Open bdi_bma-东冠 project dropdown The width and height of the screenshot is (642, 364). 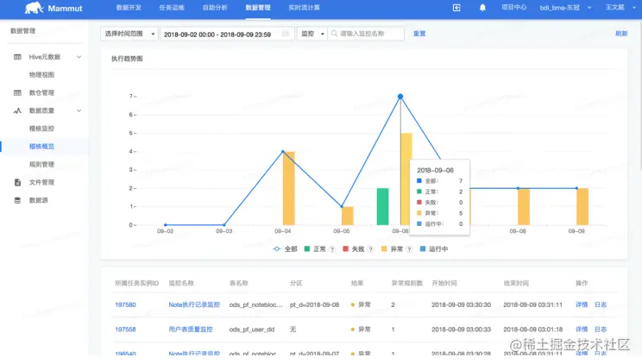coord(565,8)
